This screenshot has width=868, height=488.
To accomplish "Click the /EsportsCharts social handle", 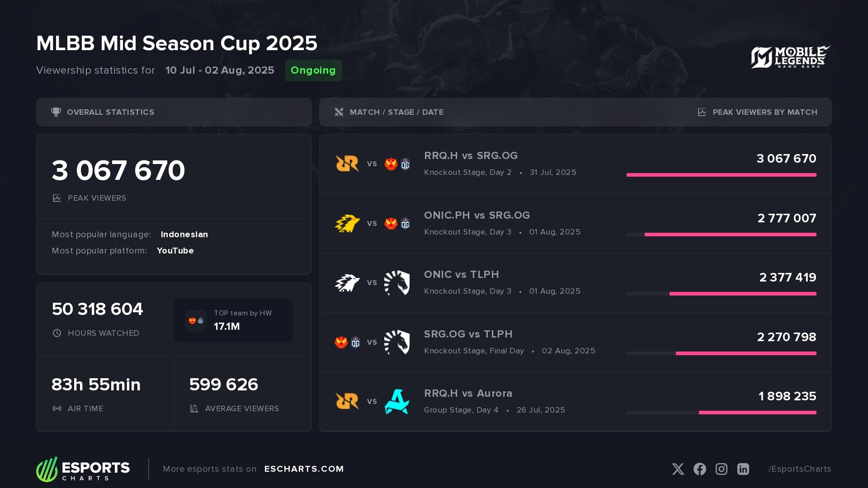I will coord(799,469).
